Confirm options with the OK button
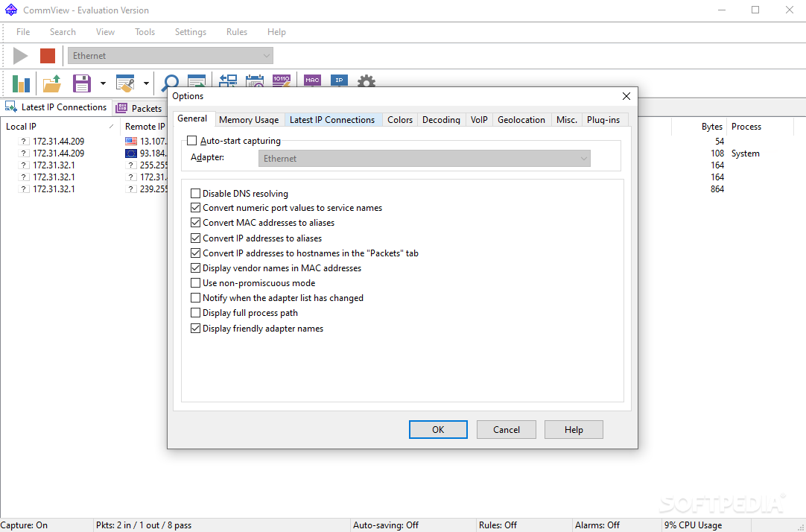The height and width of the screenshot is (532, 806). coord(438,430)
